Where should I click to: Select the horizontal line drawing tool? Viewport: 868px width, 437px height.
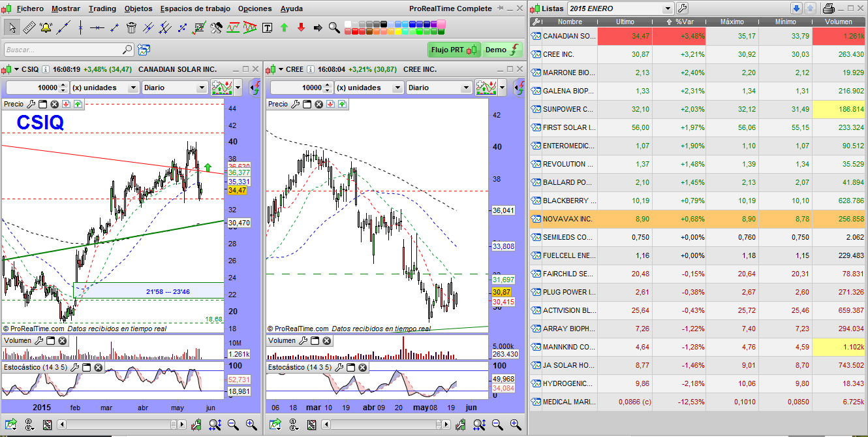pyautogui.click(x=97, y=27)
